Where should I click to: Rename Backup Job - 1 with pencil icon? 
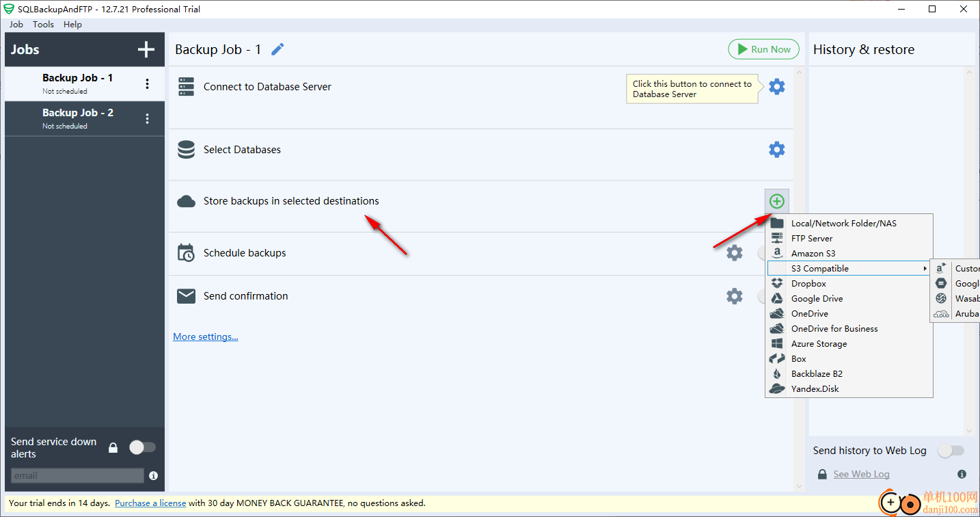(277, 49)
